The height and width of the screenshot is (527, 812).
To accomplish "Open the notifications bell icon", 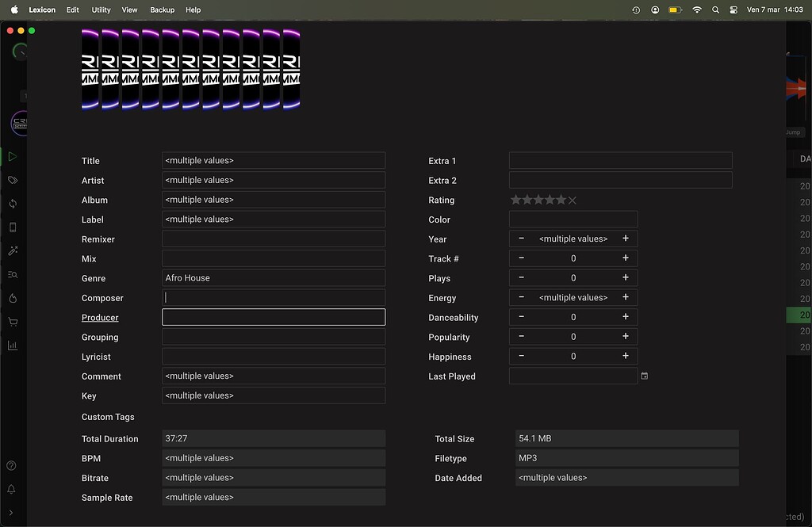I will tap(11, 490).
